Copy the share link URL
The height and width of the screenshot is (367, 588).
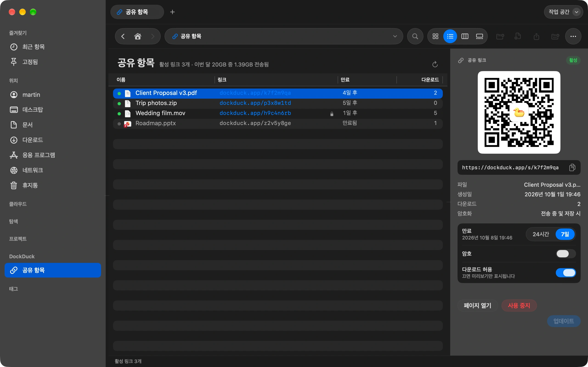pyautogui.click(x=572, y=167)
